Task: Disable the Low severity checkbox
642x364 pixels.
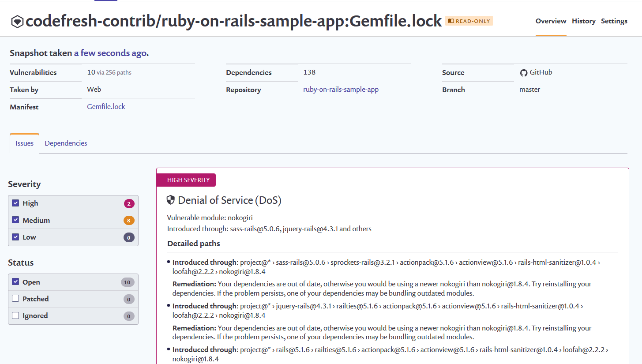Action: tap(15, 237)
